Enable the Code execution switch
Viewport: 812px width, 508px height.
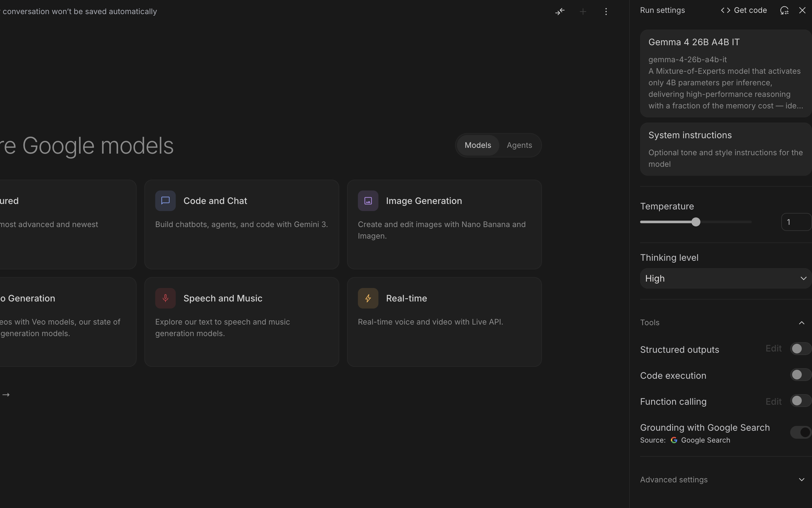click(800, 375)
